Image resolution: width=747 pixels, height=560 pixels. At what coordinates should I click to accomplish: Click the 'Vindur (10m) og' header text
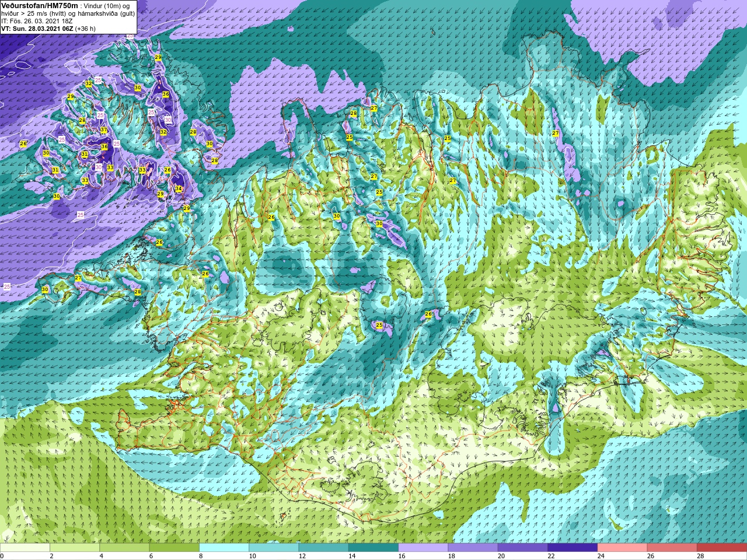pos(106,6)
